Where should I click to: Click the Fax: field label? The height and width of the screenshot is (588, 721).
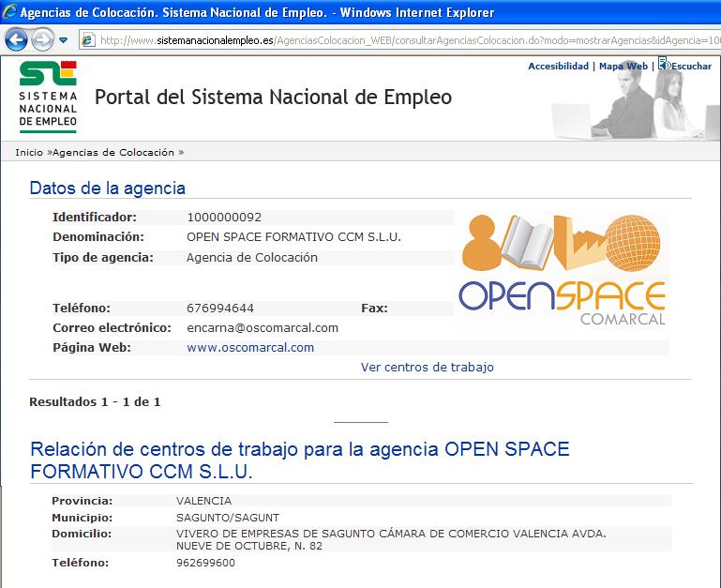tap(374, 309)
